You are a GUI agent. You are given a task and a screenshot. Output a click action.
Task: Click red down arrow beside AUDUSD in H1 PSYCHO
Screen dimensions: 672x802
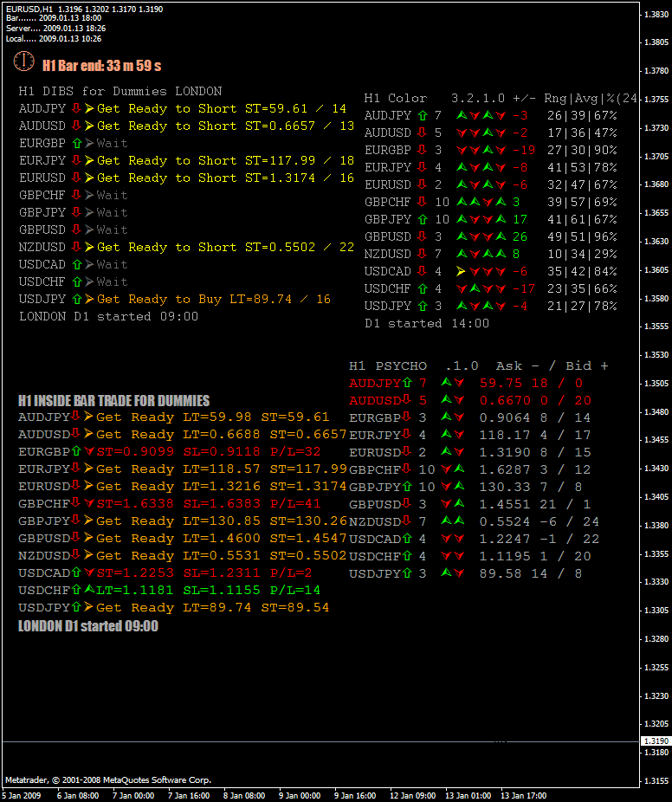(406, 399)
